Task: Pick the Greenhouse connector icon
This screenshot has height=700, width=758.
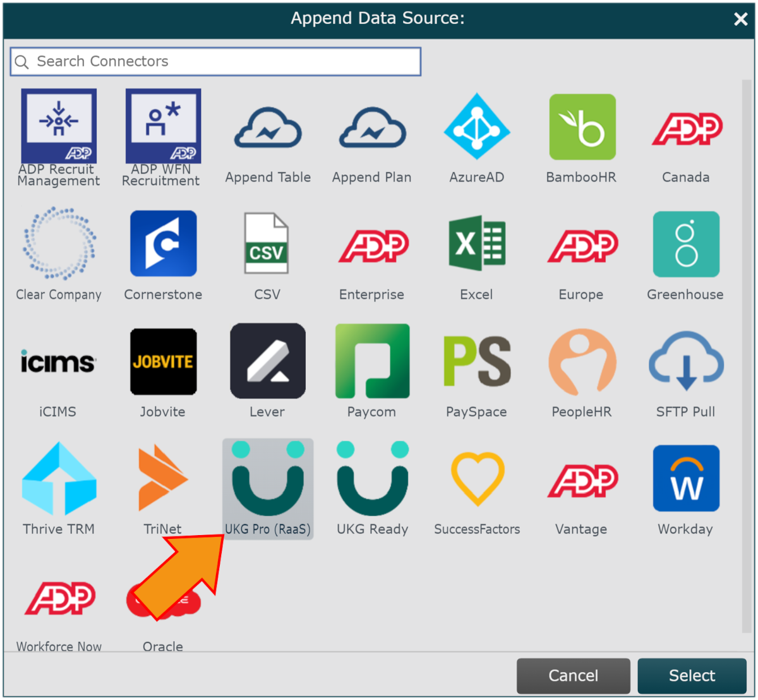Action: (686, 244)
